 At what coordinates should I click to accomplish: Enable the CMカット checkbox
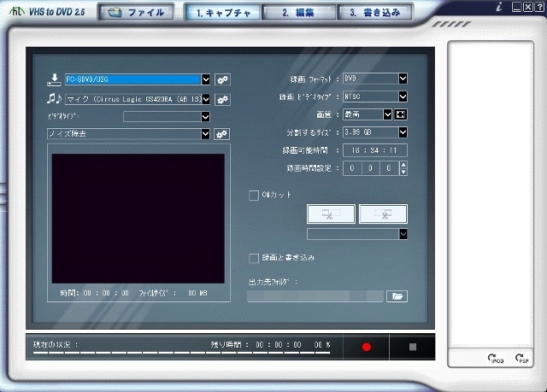(x=254, y=195)
